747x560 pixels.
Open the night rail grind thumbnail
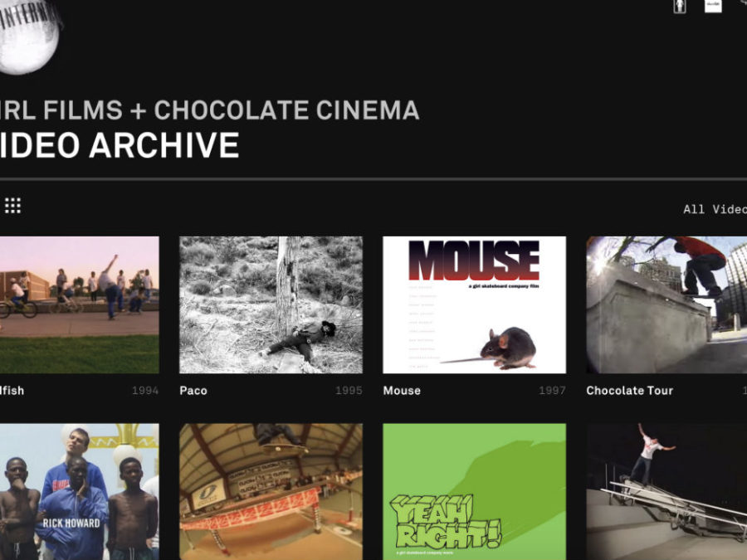666,491
